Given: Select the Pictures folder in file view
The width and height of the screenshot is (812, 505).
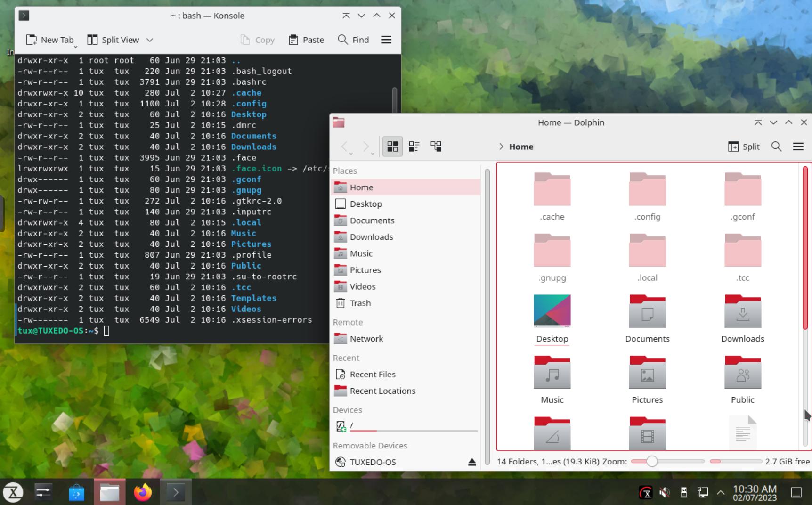Looking at the screenshot, I should point(647,372).
